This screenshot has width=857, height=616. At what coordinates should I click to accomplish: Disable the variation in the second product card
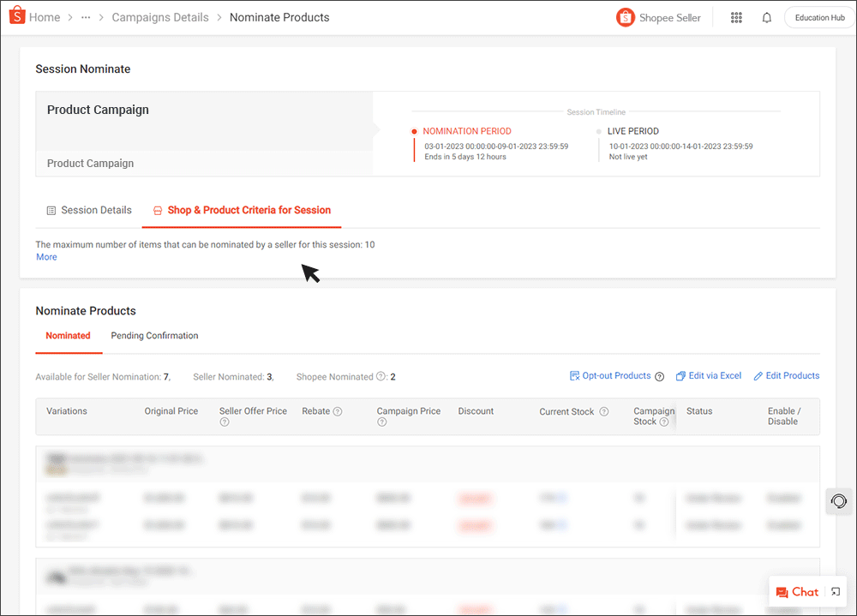click(x=784, y=610)
